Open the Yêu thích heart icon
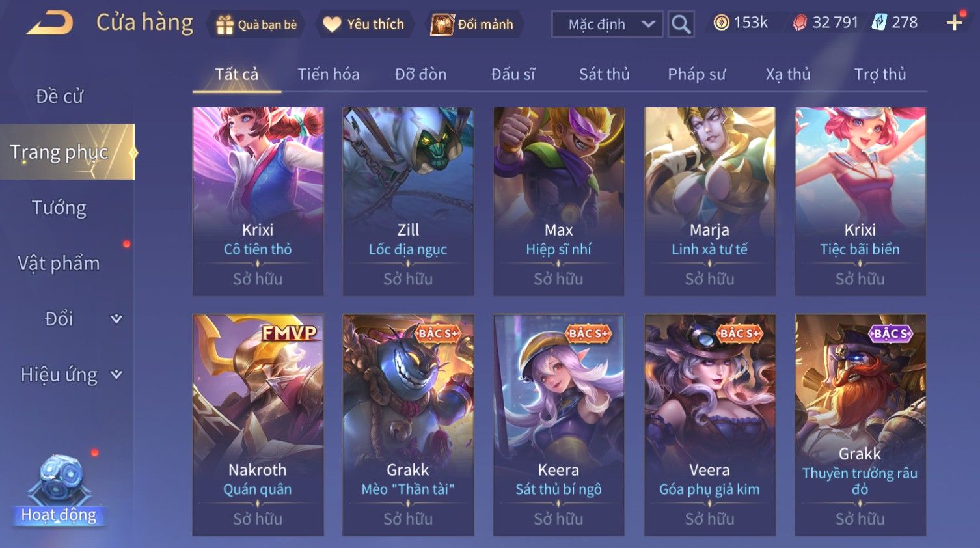The width and height of the screenshot is (980, 548). click(x=332, y=25)
